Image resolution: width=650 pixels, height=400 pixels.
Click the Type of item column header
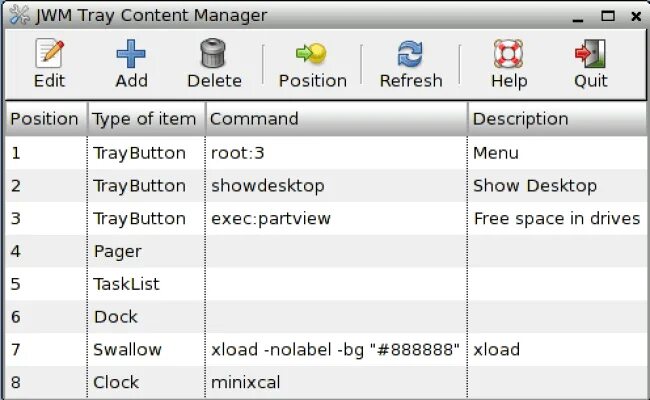coord(144,119)
